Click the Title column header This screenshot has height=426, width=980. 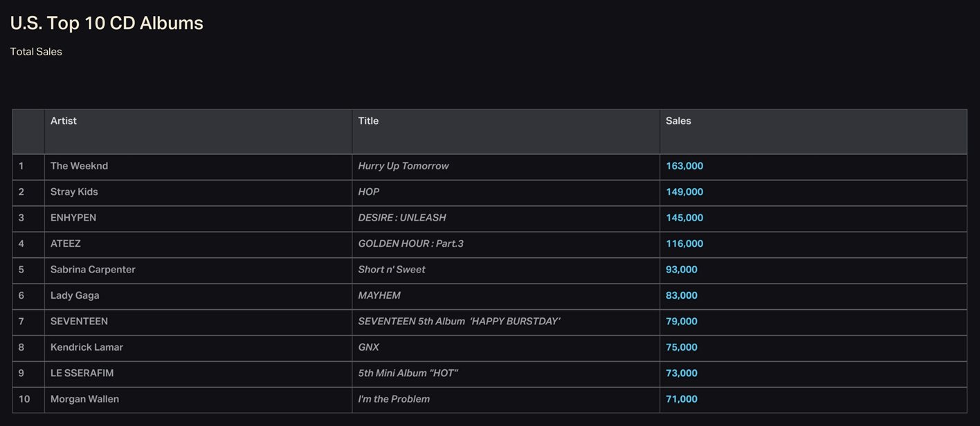point(506,131)
